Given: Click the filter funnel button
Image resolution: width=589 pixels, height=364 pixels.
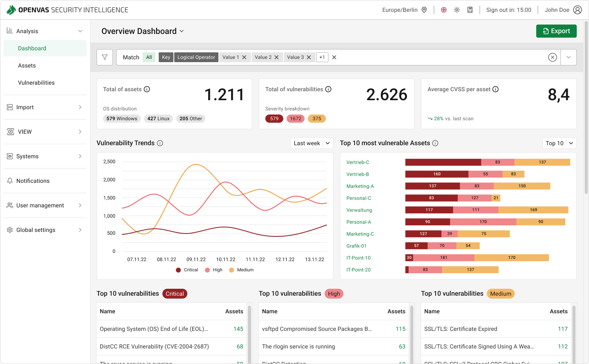Looking at the screenshot, I should point(105,57).
